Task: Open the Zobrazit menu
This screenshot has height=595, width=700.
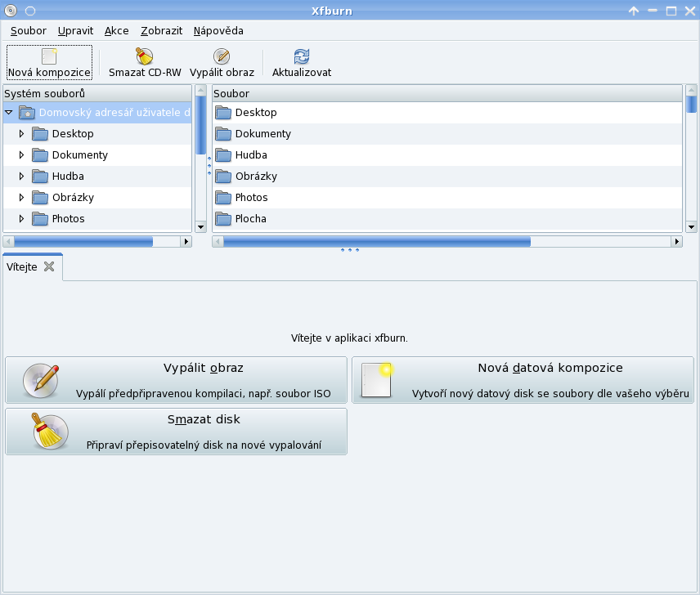Action: coord(162,31)
